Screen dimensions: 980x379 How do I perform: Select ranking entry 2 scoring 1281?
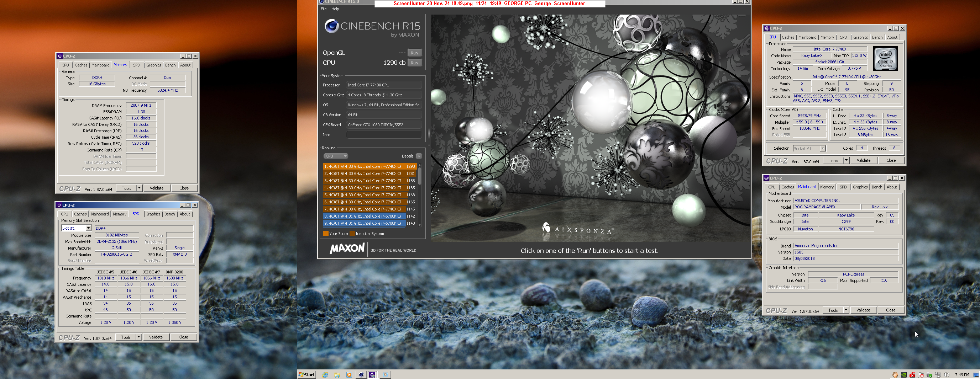(x=370, y=174)
